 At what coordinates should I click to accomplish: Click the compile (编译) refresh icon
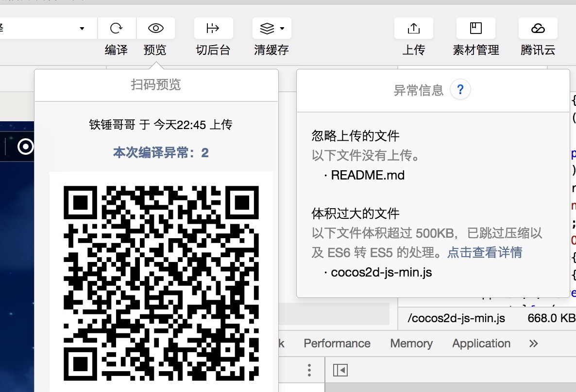pos(117,28)
